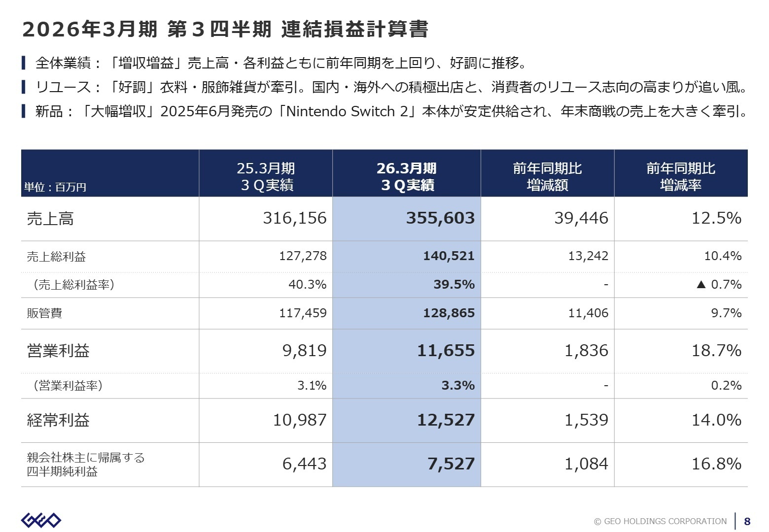Click the 前年同期比 増減額 header

pos(547,174)
